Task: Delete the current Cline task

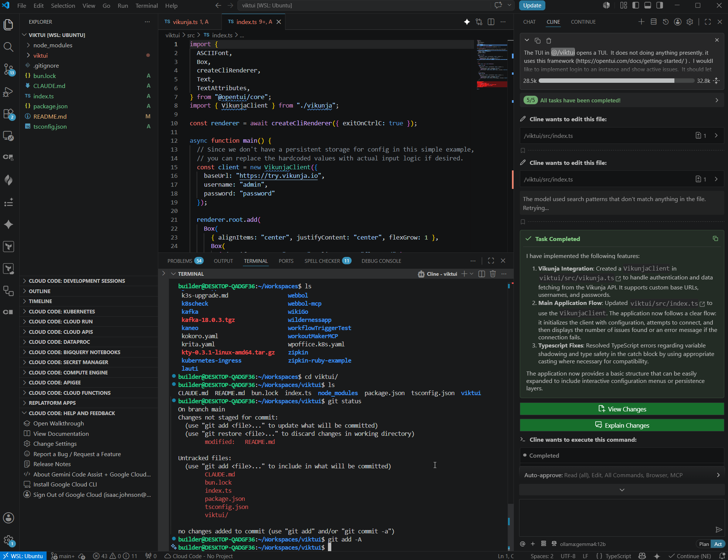Action: (549, 40)
